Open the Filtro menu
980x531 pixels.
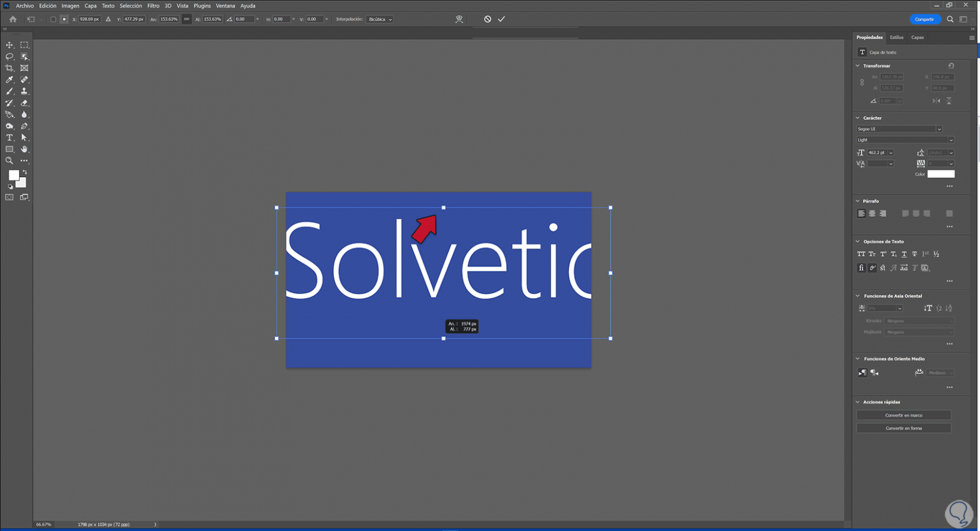tap(153, 6)
